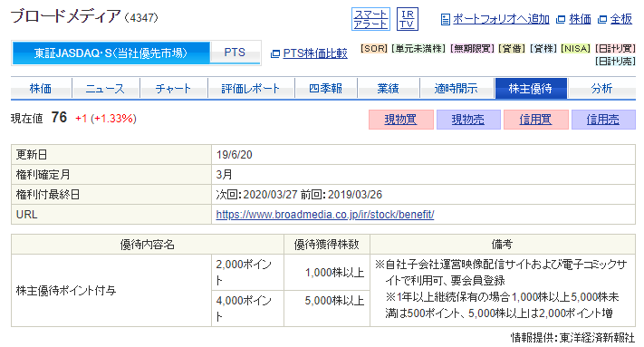Image resolution: width=644 pixels, height=347 pixels.
Task: Add stock via ポートフォリオへ追加 link
Action: [501, 19]
